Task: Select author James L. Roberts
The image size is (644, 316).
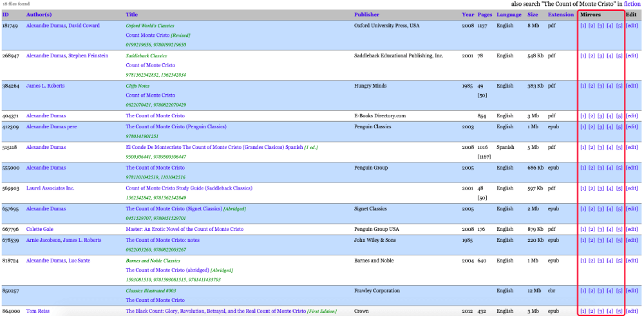Action: pos(45,86)
